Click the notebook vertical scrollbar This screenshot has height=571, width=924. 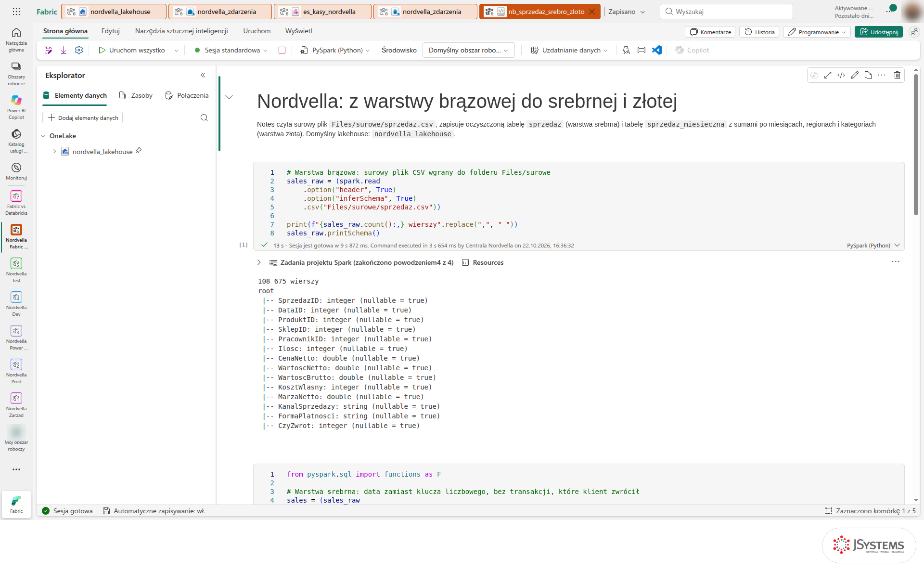[916, 144]
